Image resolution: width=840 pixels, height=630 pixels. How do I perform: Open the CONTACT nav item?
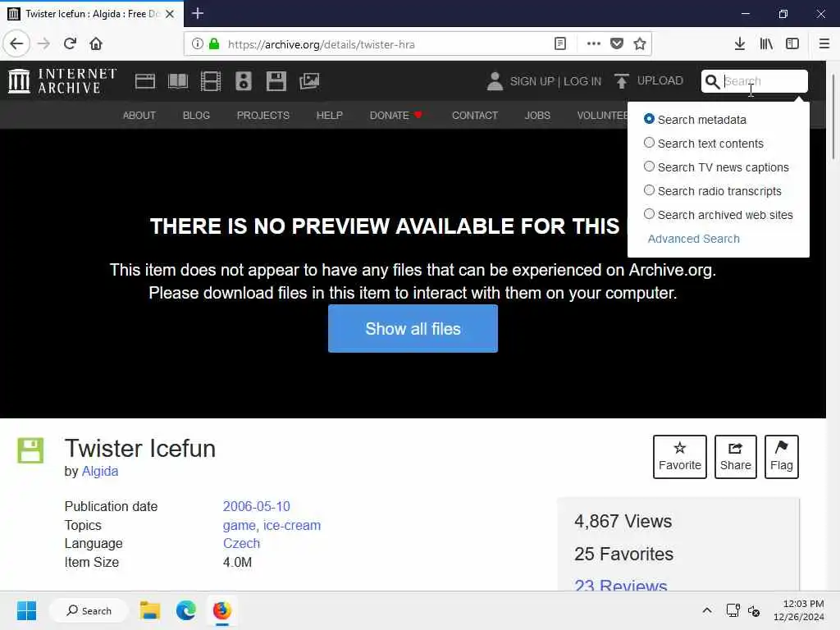475,115
